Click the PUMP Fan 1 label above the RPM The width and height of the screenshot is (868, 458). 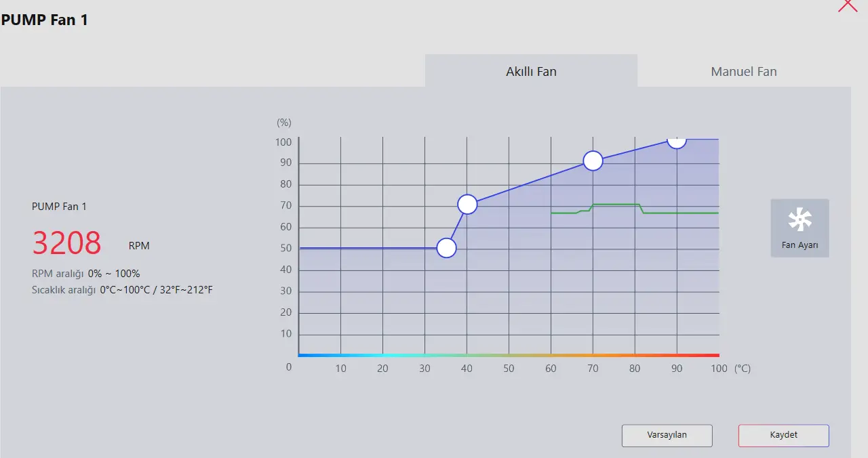tap(59, 206)
